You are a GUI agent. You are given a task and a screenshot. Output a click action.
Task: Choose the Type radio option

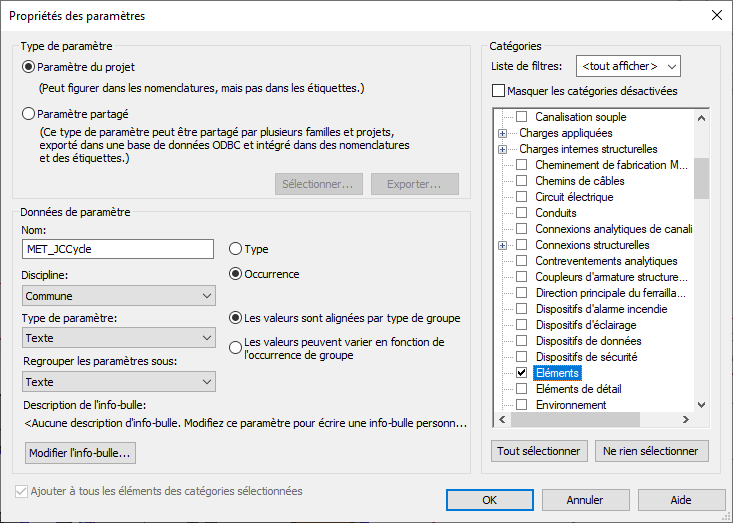236,249
